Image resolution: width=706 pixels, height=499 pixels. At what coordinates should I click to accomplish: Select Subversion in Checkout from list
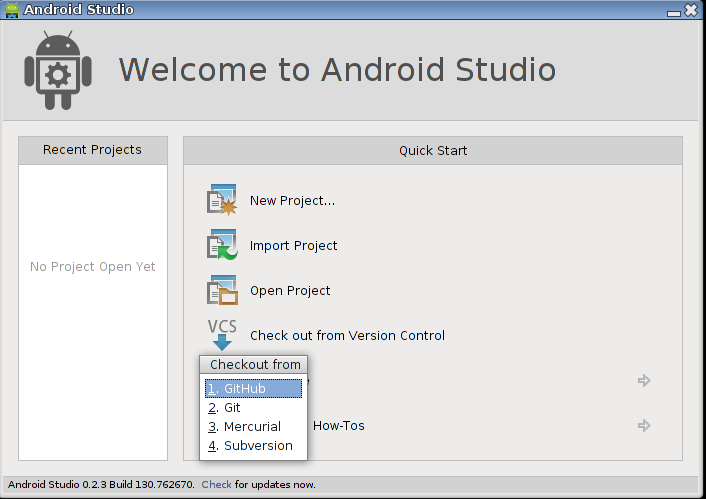coord(253,445)
